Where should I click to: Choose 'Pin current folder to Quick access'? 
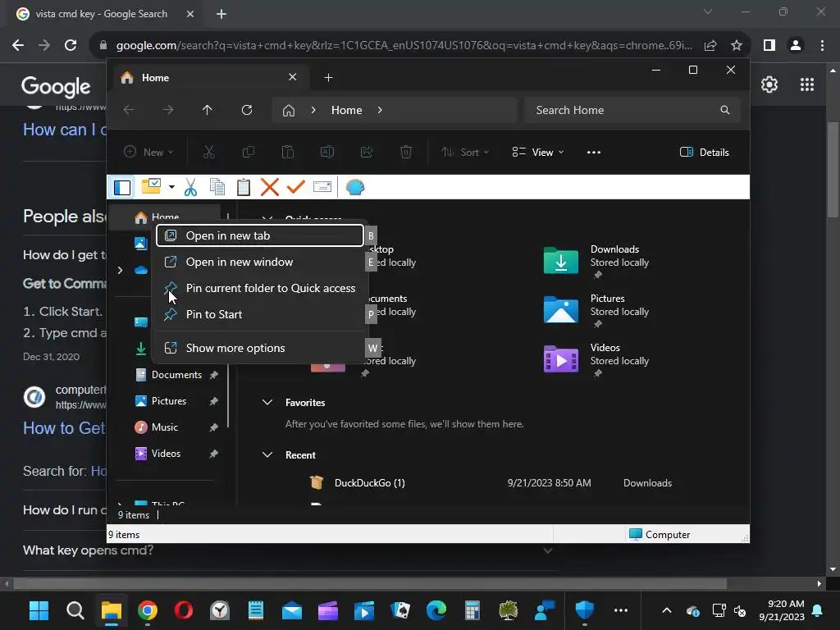[x=260, y=288]
